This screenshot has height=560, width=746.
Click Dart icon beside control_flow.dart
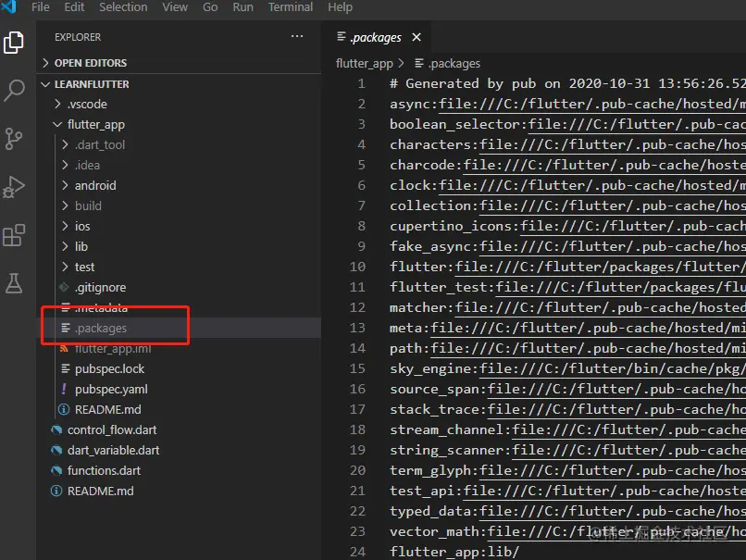56,429
